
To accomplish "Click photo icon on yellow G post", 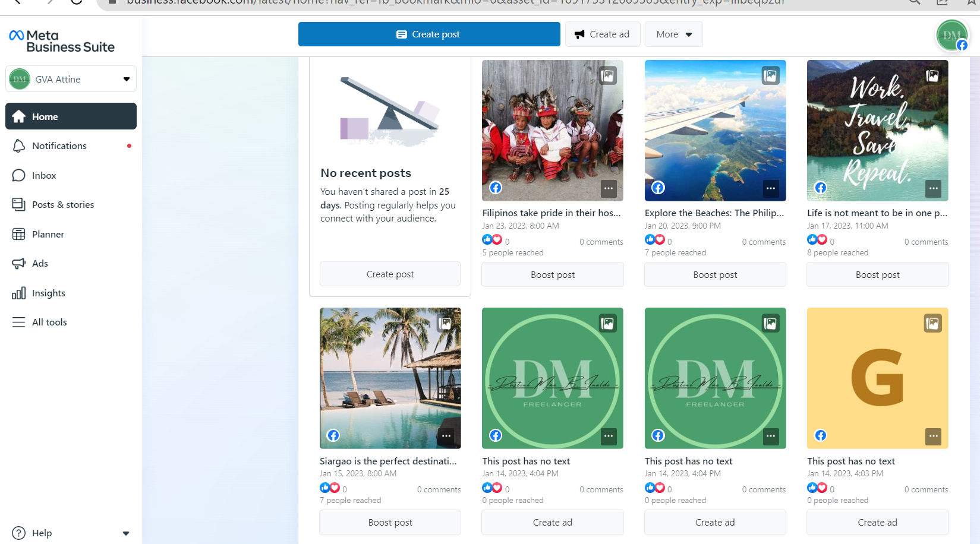I will 933,324.
